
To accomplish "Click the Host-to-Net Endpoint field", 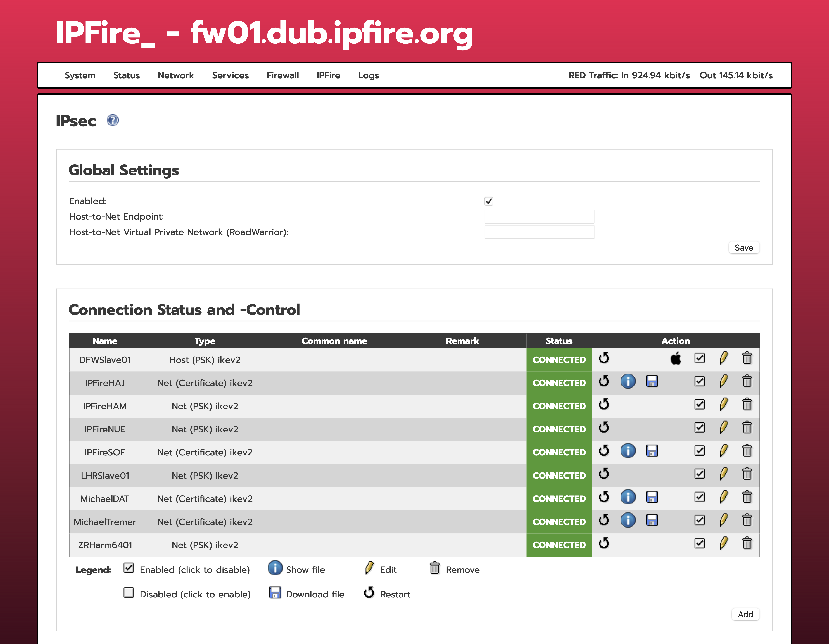I will click(539, 216).
